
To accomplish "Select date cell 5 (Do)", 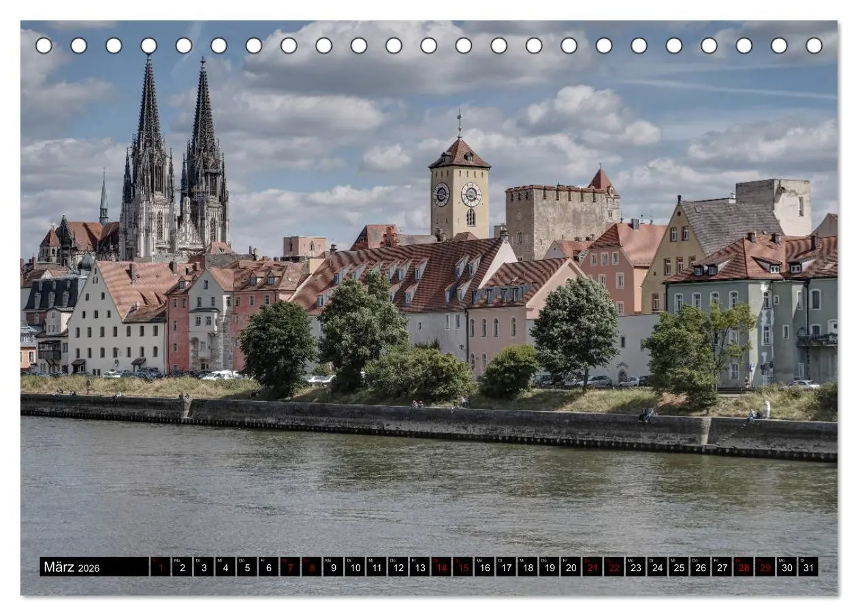I will (x=247, y=567).
